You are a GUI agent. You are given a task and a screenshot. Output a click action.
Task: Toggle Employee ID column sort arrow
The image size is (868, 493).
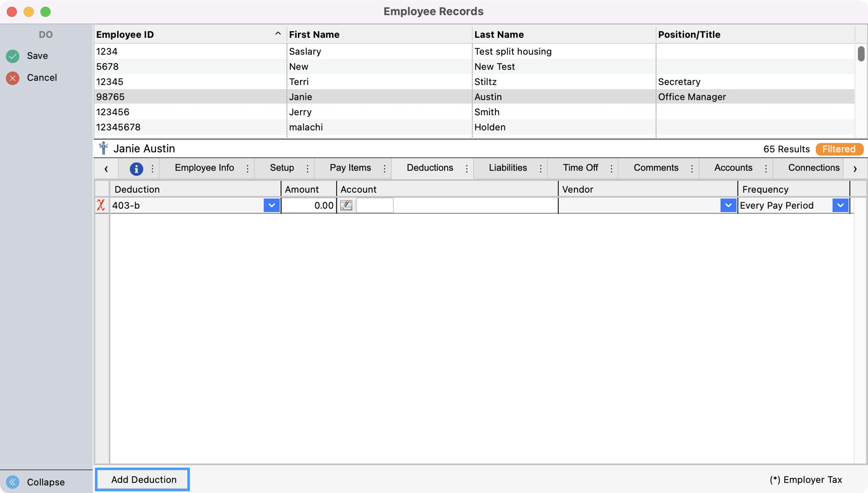[278, 34]
